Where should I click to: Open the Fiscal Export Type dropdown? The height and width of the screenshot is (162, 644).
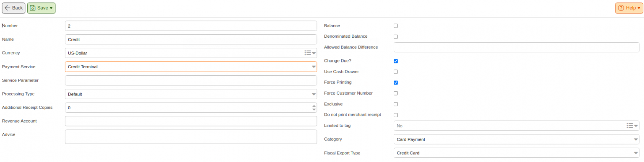[x=517, y=153]
